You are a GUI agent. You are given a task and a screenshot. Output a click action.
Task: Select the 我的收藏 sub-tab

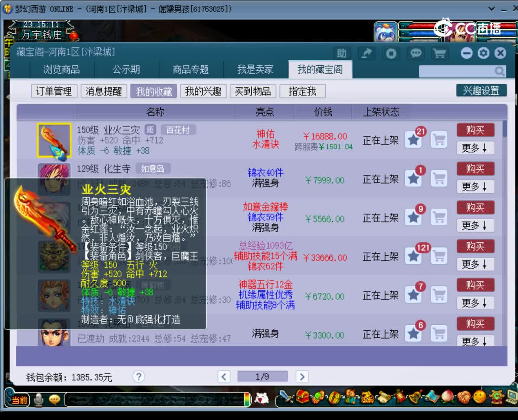[154, 91]
